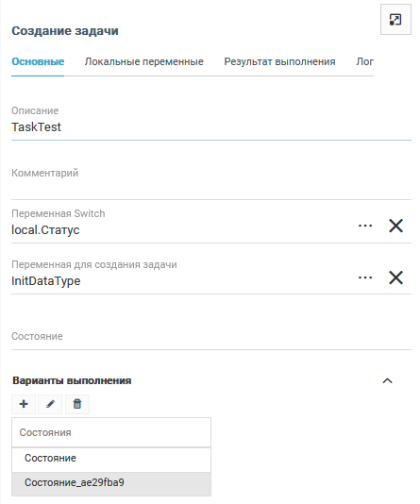Open Результат выполнения tab
Image resolution: width=420 pixels, height=504 pixels.
[x=279, y=61]
